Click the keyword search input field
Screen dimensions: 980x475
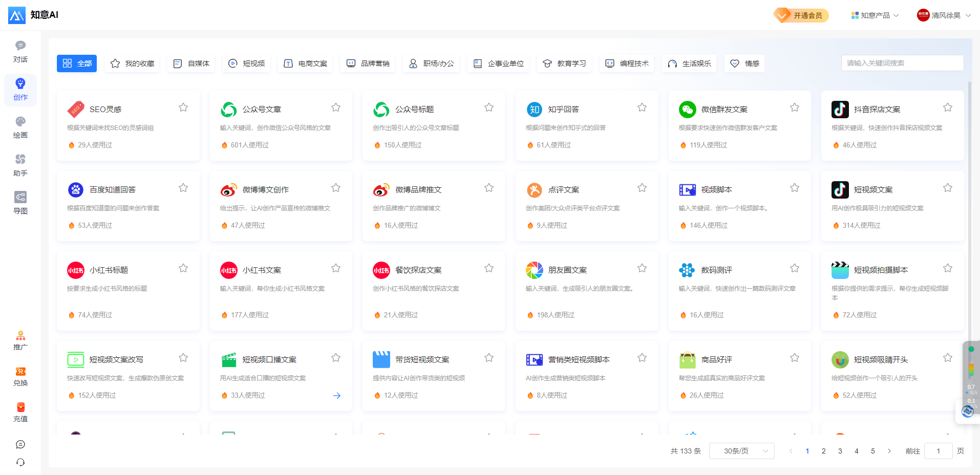pos(902,63)
